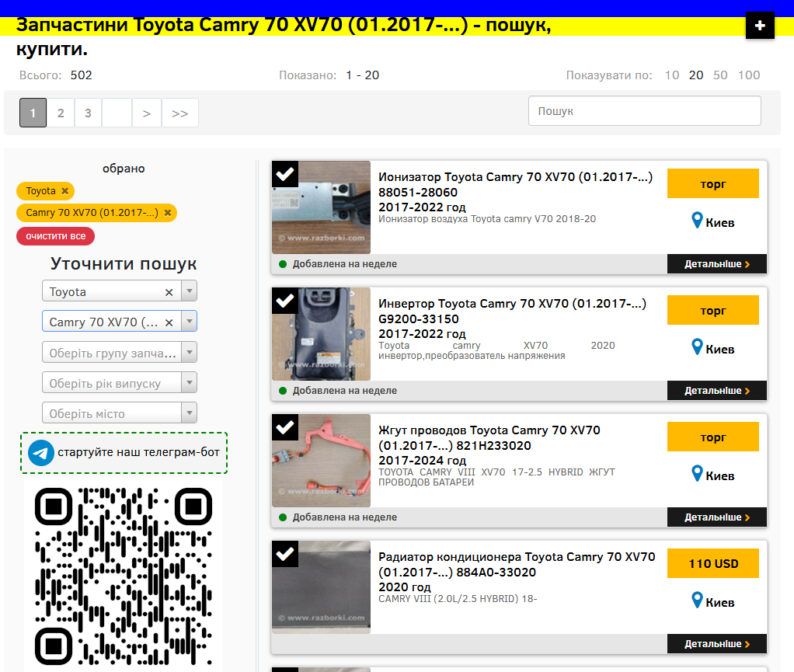Show 50 items per page
The width and height of the screenshot is (794, 672).
point(720,75)
